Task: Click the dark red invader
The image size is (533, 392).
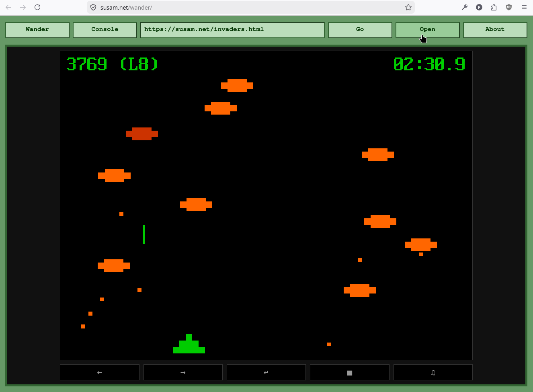Action: pyautogui.click(x=142, y=134)
